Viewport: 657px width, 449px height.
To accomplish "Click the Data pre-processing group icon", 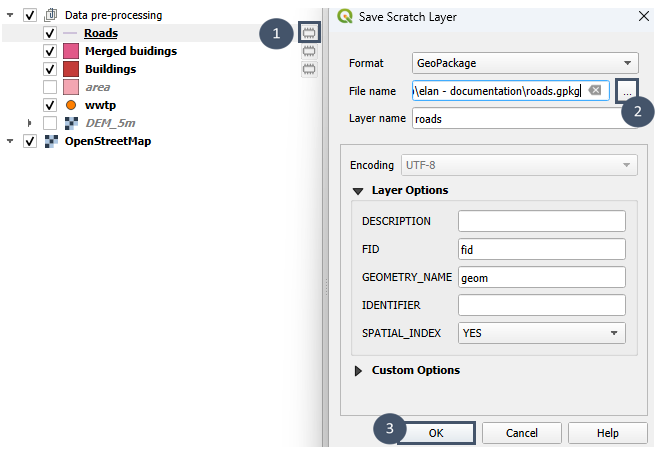I will coord(50,15).
